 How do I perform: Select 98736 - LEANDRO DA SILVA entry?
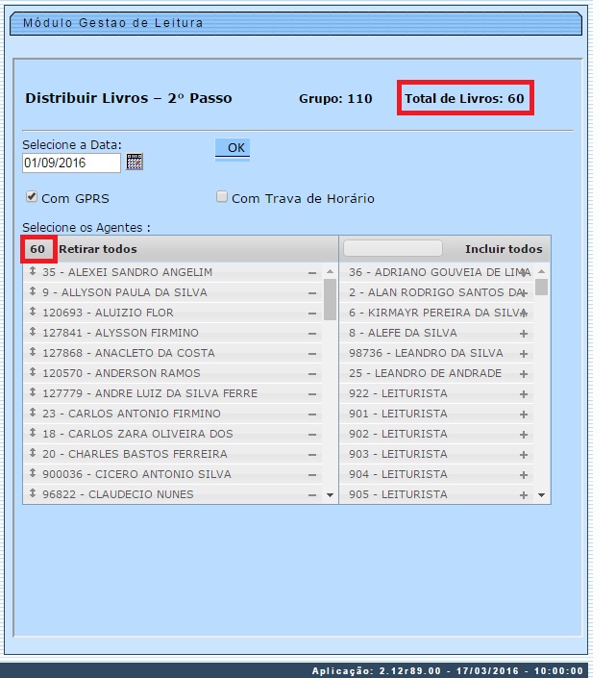click(x=426, y=354)
